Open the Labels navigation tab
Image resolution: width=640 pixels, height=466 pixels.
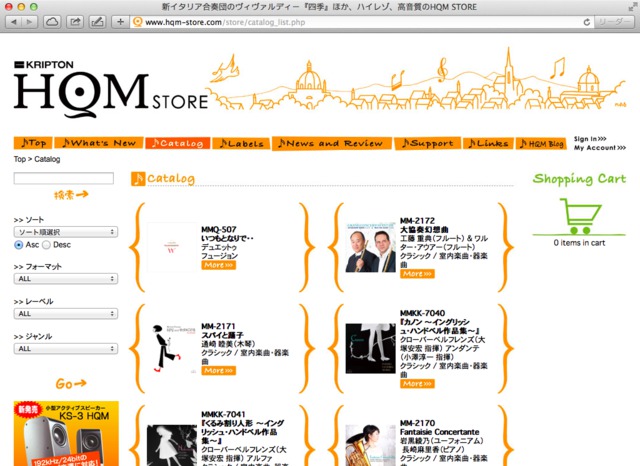[x=241, y=144]
